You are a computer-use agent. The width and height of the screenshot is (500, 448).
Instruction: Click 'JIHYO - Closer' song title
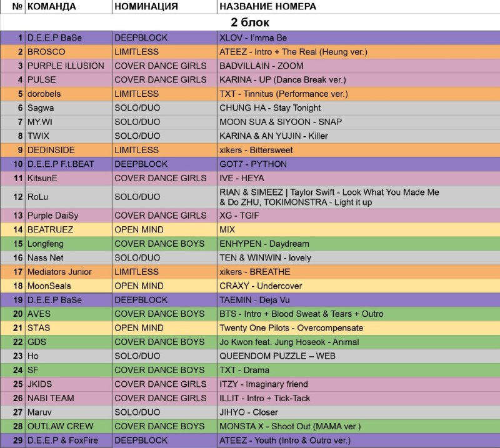coord(249,412)
